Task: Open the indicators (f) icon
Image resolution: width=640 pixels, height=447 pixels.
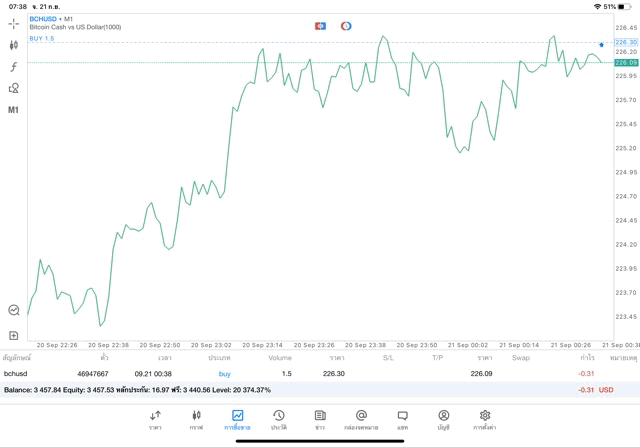Action: tap(13, 66)
